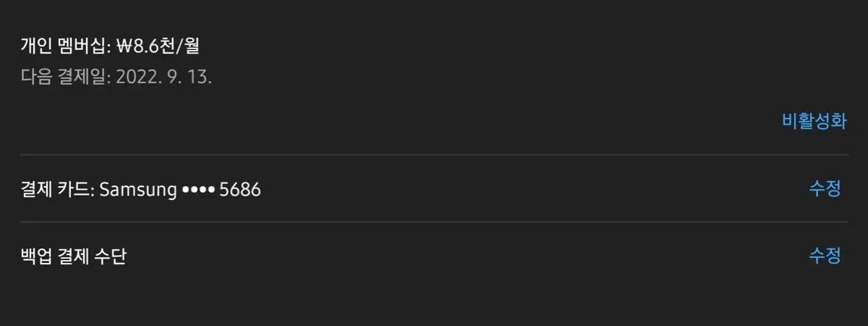This screenshot has width=868, height=326.
Task: Click 수정 next to 백업 결제 수단
Action: (825, 256)
